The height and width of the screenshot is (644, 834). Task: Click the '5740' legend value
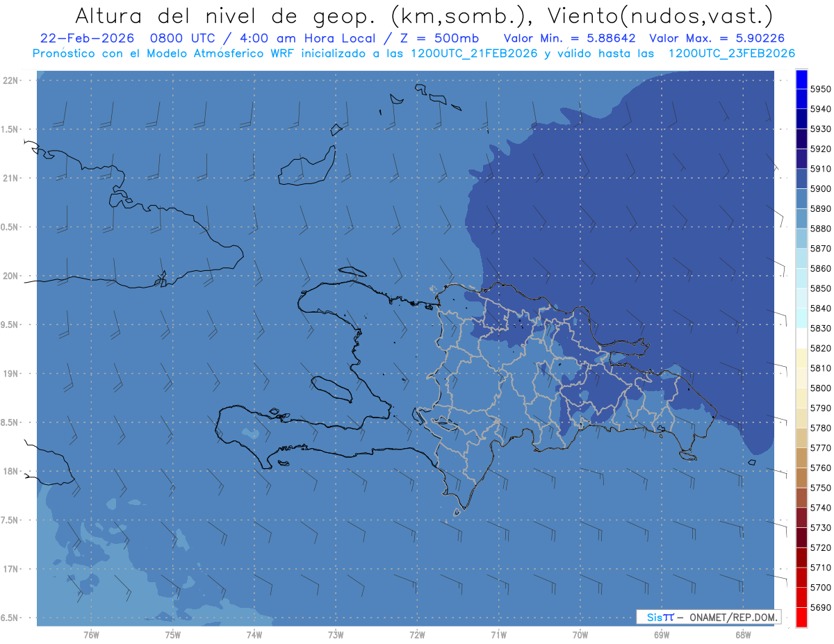(x=820, y=507)
